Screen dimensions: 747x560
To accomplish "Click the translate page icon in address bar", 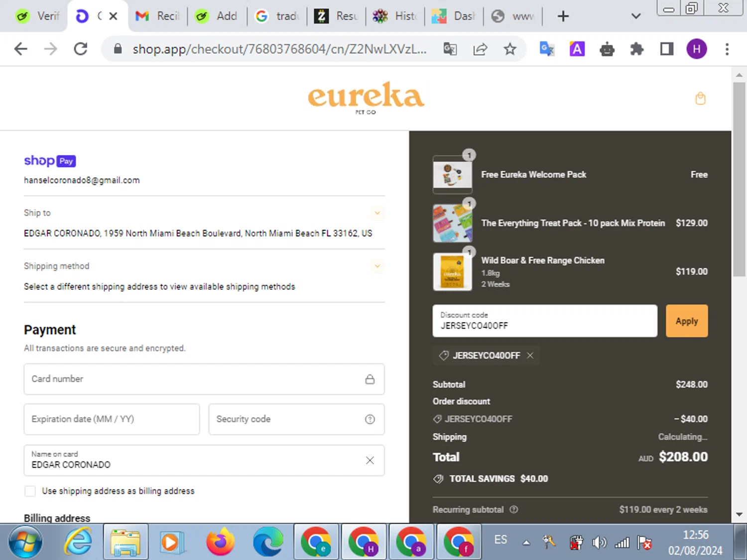I will pyautogui.click(x=450, y=49).
